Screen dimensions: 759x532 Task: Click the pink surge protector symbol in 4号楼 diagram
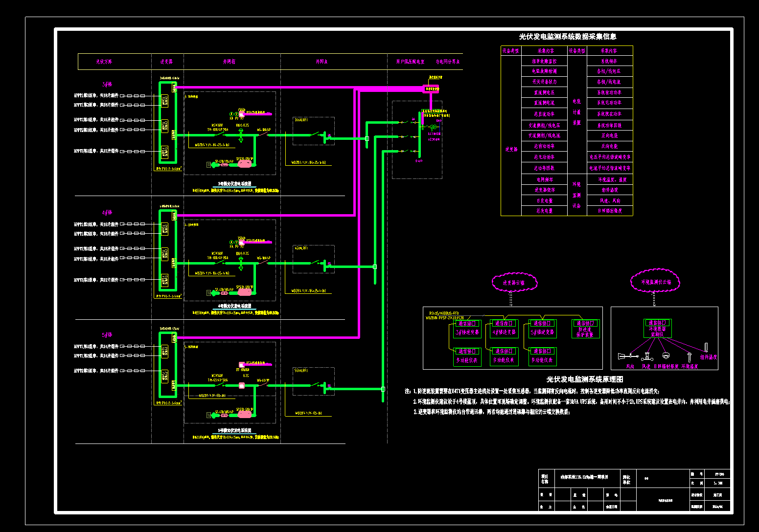[x=244, y=292]
